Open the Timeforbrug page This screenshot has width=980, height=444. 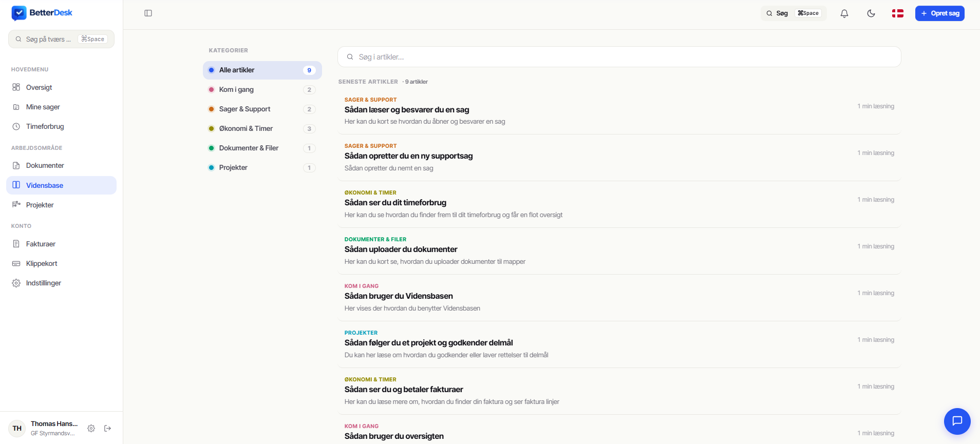point(61,126)
